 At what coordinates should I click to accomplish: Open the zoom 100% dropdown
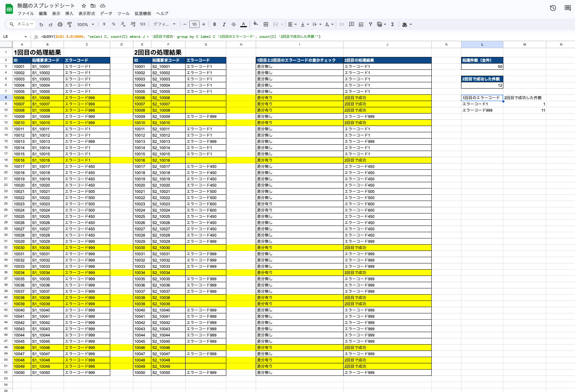86,25
